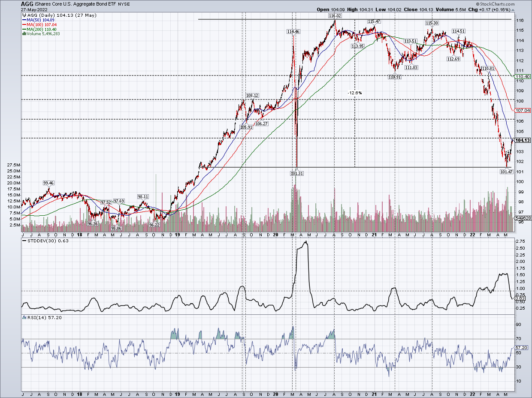
Task: Click the 115.30 price label
Action: coord(432,22)
